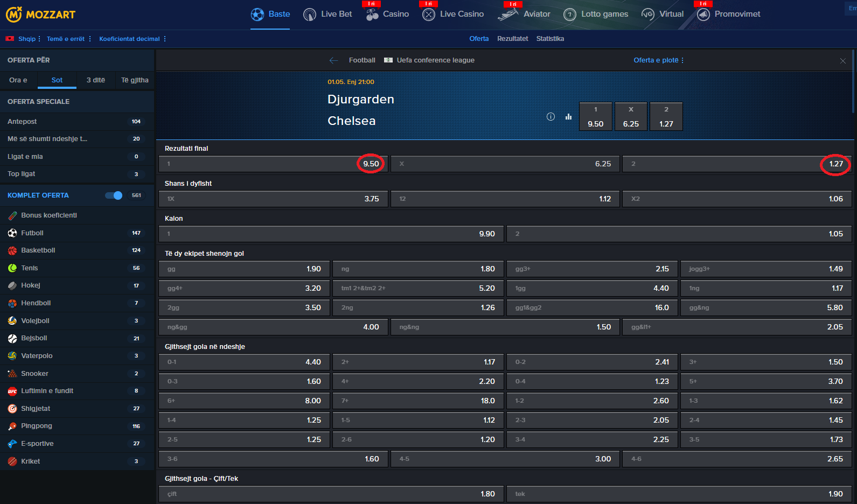Click the Hokej puck icon
The height and width of the screenshot is (504, 857).
tap(12, 285)
